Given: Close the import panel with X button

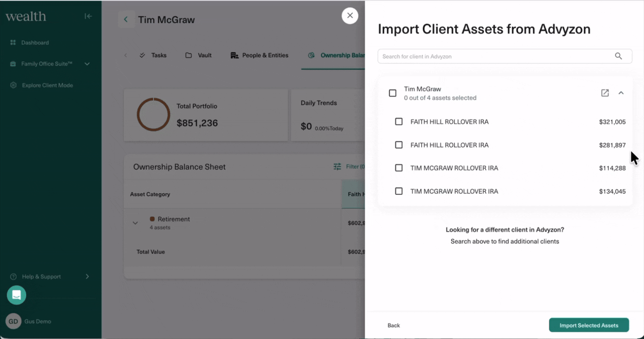Looking at the screenshot, I should coord(350,16).
